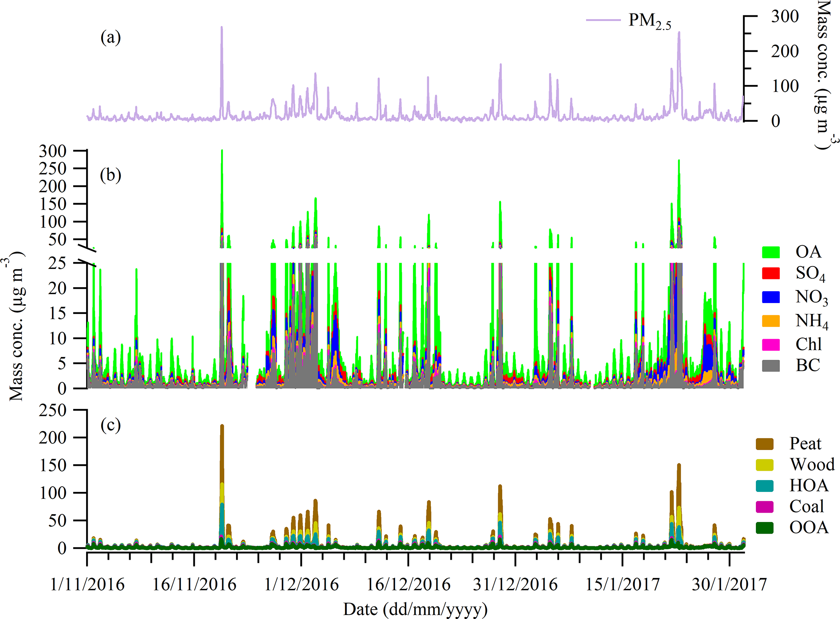The height and width of the screenshot is (619, 840).
Task: Click the dark green OOA legend swatch
Action: coord(764,528)
